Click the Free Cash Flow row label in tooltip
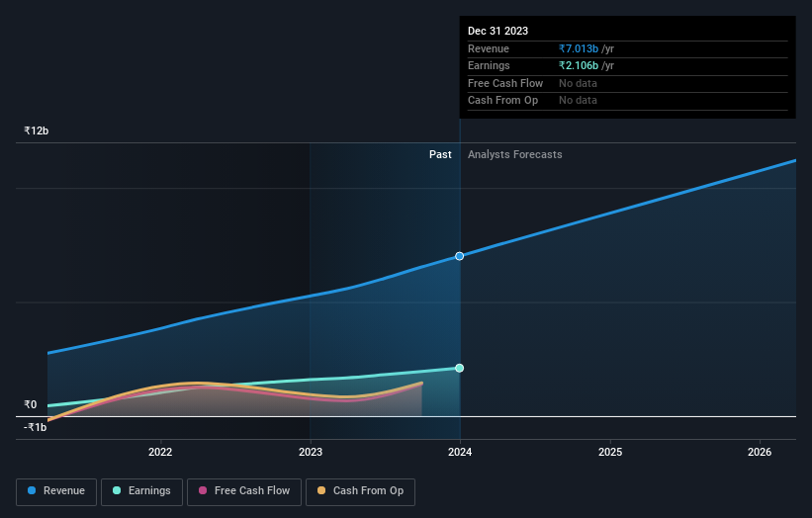Viewport: 812px width, 518px height. 505,83
